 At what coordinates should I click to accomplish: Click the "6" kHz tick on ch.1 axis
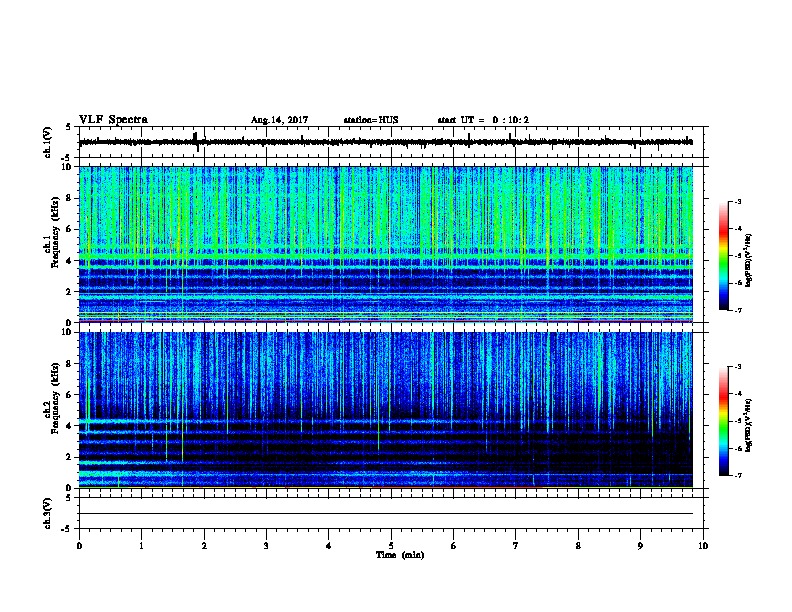[69, 229]
